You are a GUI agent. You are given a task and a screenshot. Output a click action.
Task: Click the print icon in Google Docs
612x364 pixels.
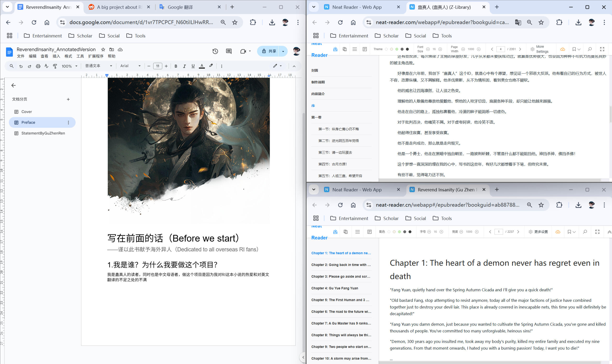coord(38,66)
